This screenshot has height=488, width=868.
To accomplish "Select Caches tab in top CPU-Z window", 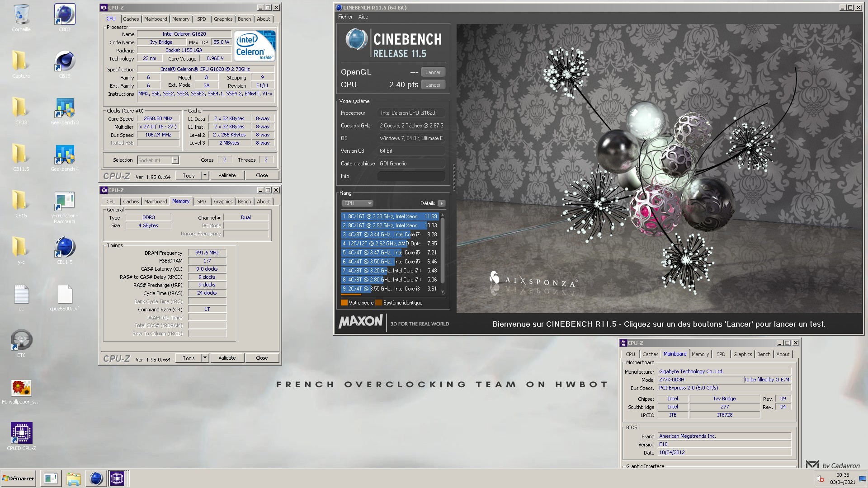I will (x=131, y=19).
